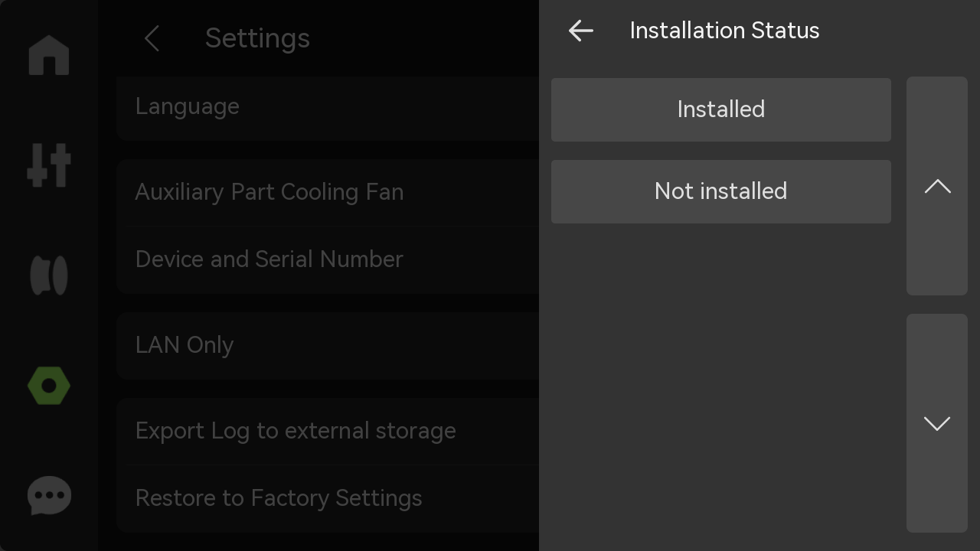Open the printer controls sliders icon
Viewport: 980px width, 551px height.
[x=49, y=165]
